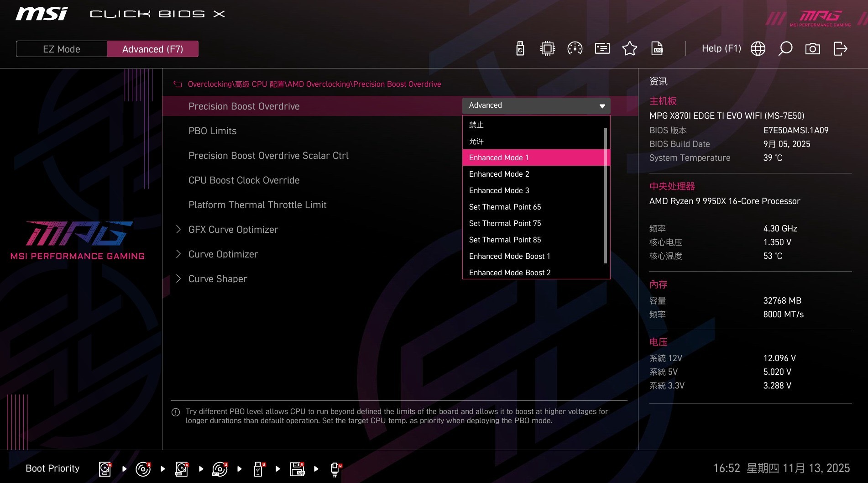Click the CPU hardware information icon
The width and height of the screenshot is (868, 483).
(x=547, y=48)
